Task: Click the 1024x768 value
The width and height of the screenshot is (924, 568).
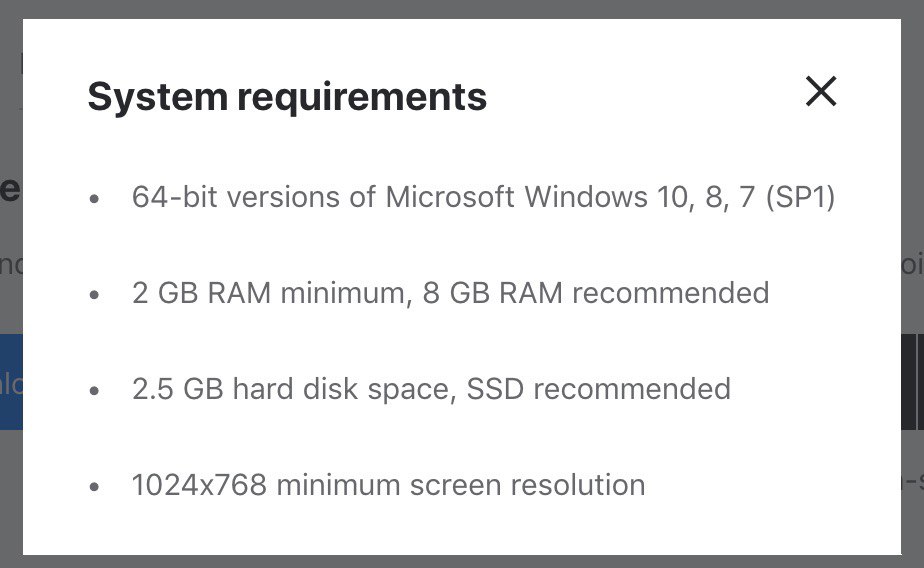Action: click(199, 486)
